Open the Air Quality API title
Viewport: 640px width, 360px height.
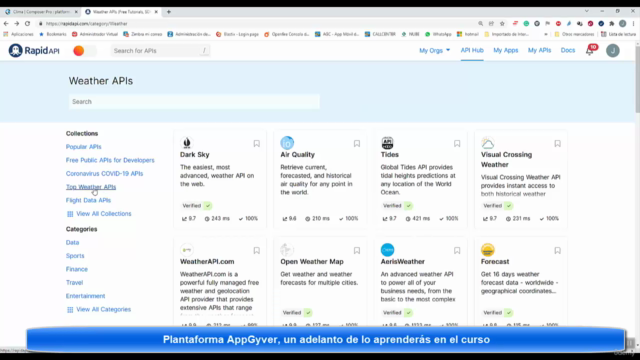(298, 155)
